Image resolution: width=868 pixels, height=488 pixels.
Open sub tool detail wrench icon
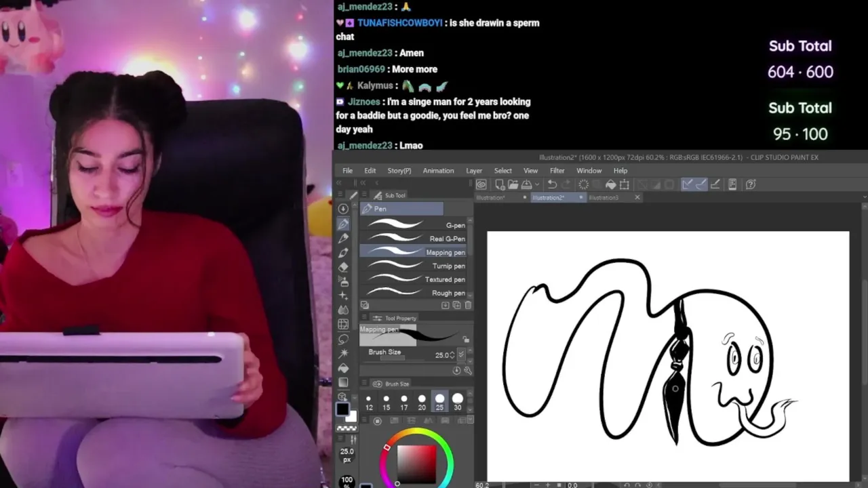[x=468, y=370]
